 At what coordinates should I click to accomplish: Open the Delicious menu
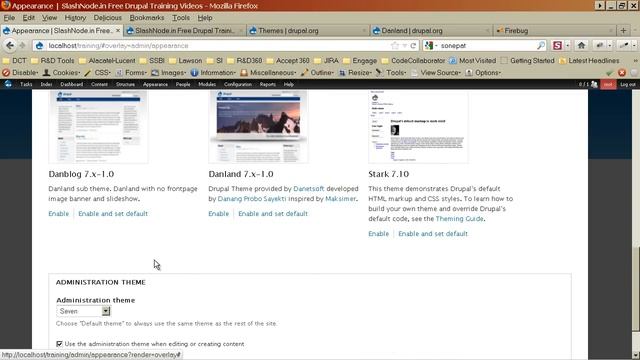click(x=107, y=18)
